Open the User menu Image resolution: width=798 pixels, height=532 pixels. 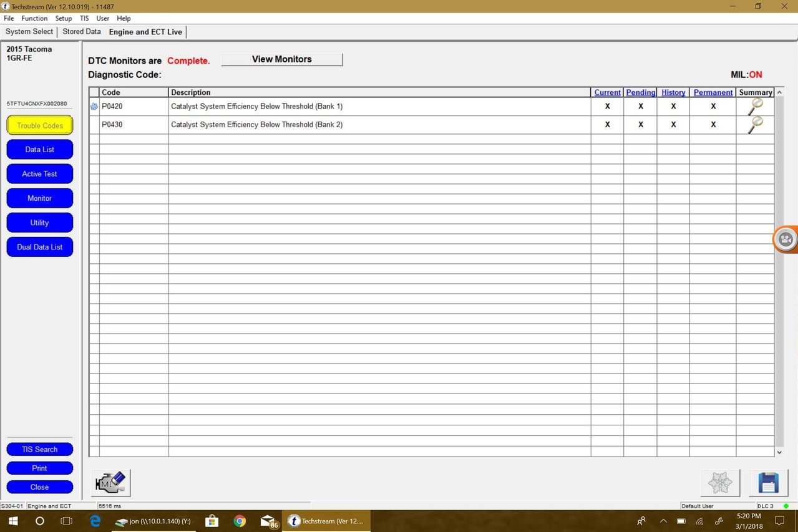[x=103, y=19]
